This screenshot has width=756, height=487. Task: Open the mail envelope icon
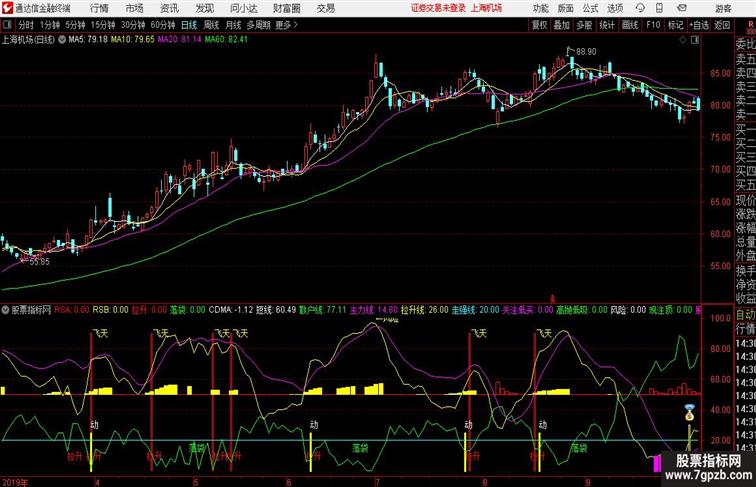tap(682, 8)
